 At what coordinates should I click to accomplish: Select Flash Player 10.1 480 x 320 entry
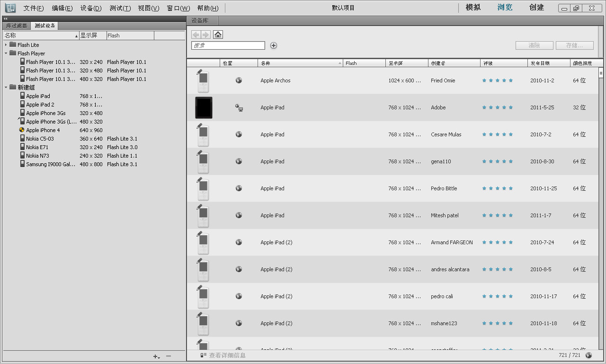(94, 79)
